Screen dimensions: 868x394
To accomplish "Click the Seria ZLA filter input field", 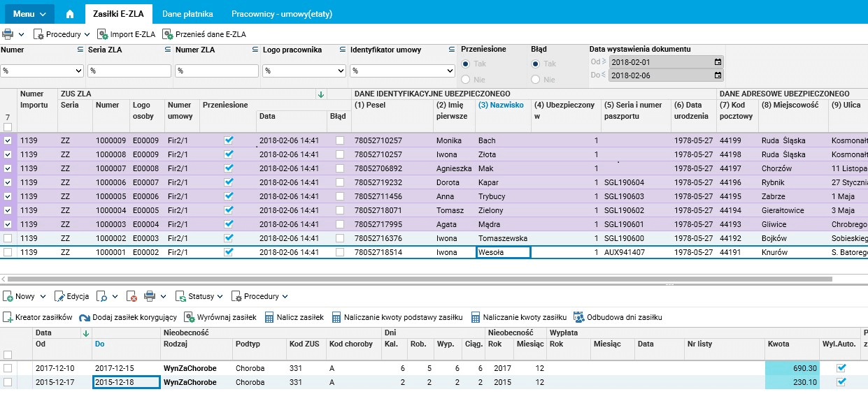I will (129, 71).
